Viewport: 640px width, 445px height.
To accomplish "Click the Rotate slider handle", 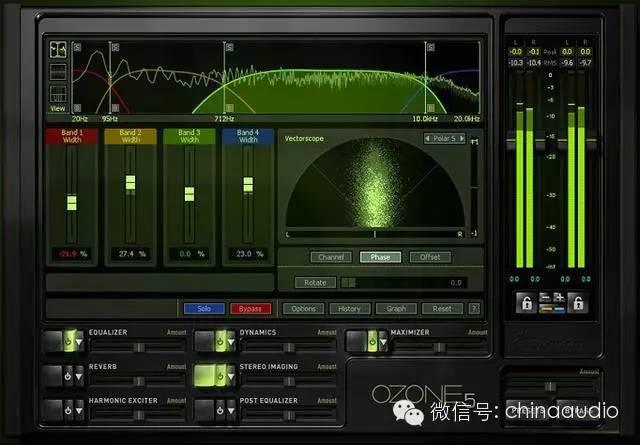I will pyautogui.click(x=349, y=283).
